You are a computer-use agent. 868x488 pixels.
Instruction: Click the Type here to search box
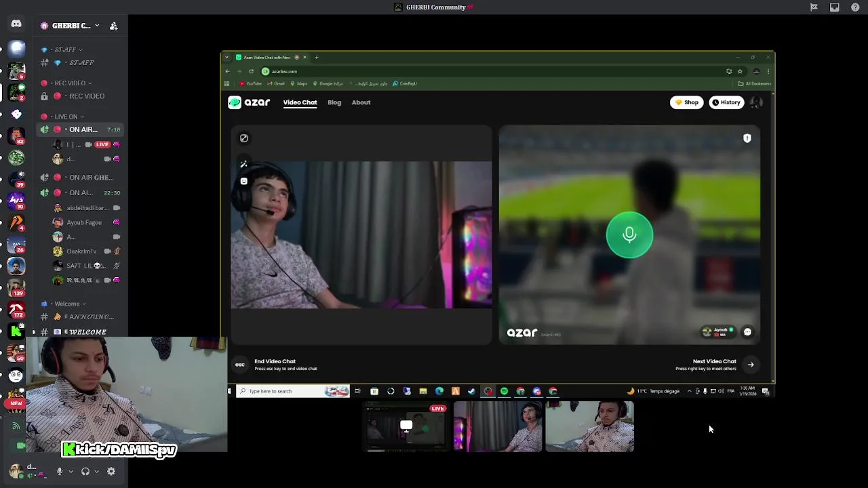click(292, 391)
